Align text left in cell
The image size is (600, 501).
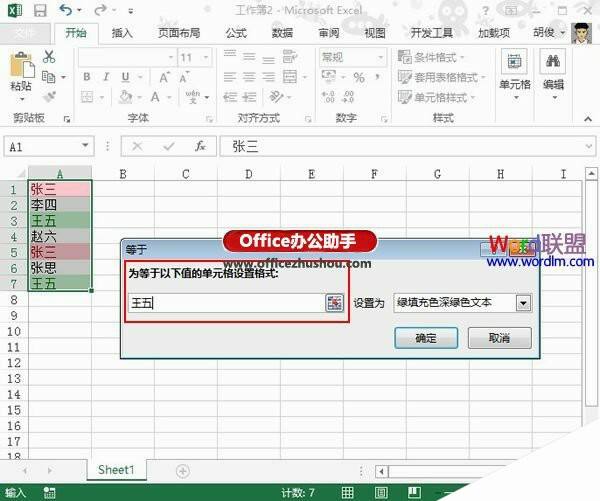(x=230, y=77)
